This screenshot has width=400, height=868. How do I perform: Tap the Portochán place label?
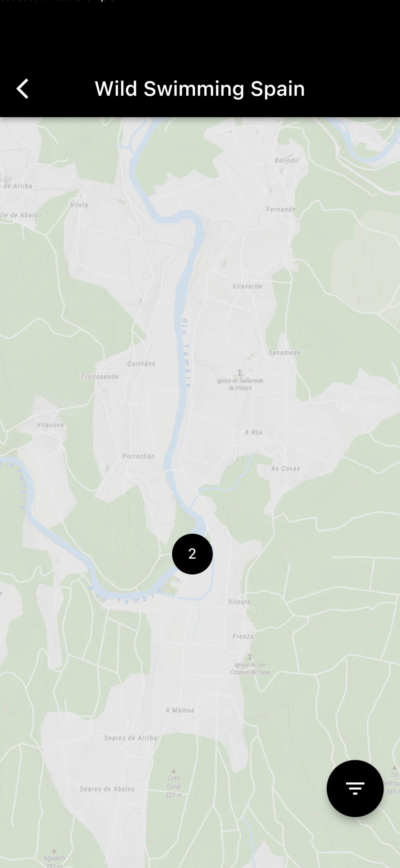(x=138, y=456)
